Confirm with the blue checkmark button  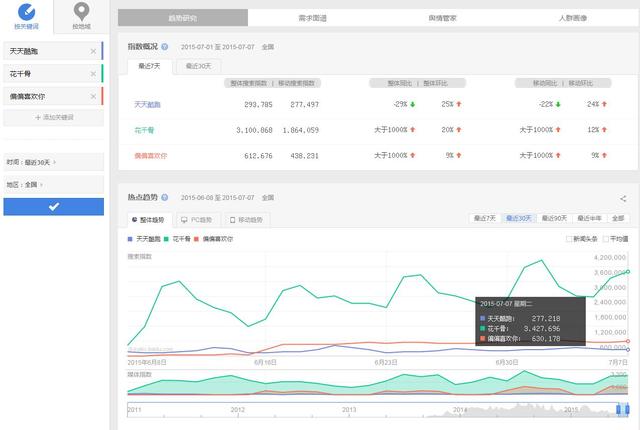pyautogui.click(x=53, y=206)
